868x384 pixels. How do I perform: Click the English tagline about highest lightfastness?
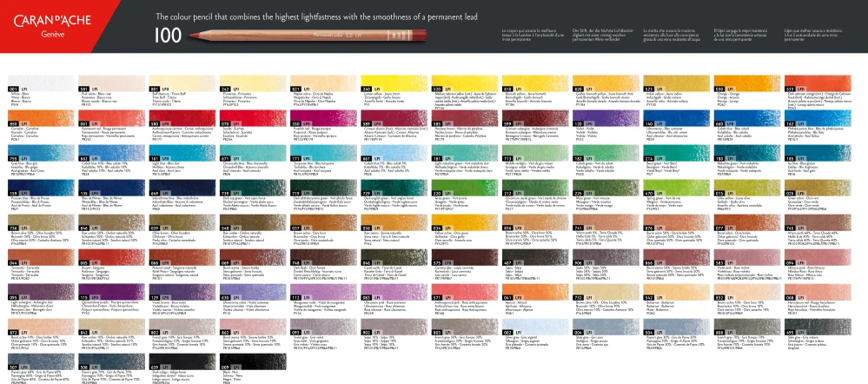(316, 17)
